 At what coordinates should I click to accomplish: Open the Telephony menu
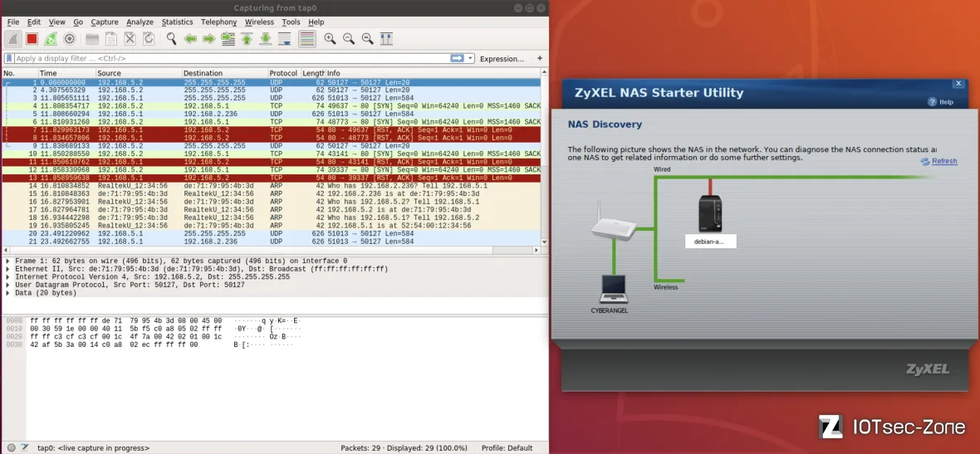click(218, 22)
